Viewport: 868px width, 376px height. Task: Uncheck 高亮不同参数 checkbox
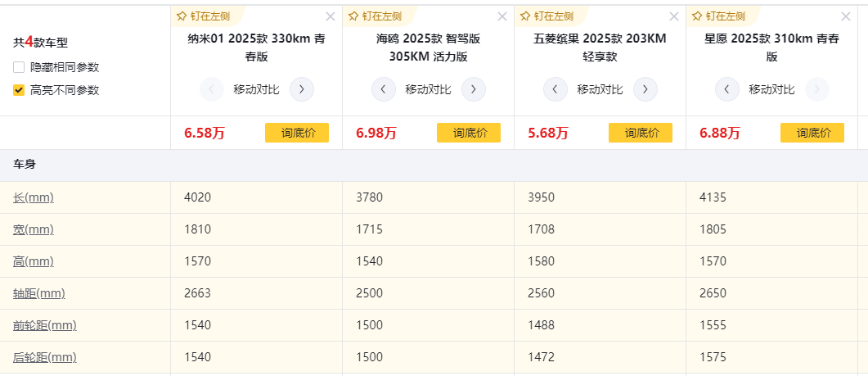pos(19,90)
